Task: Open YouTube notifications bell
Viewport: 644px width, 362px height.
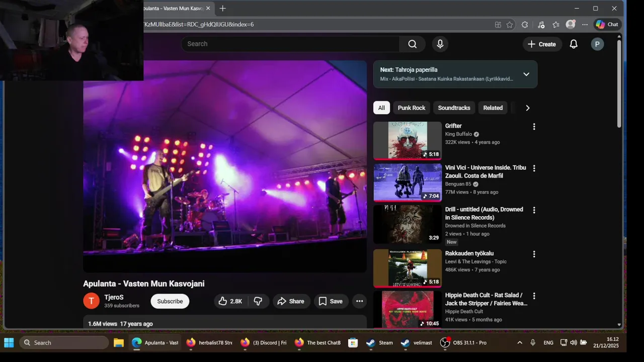Action: point(574,44)
